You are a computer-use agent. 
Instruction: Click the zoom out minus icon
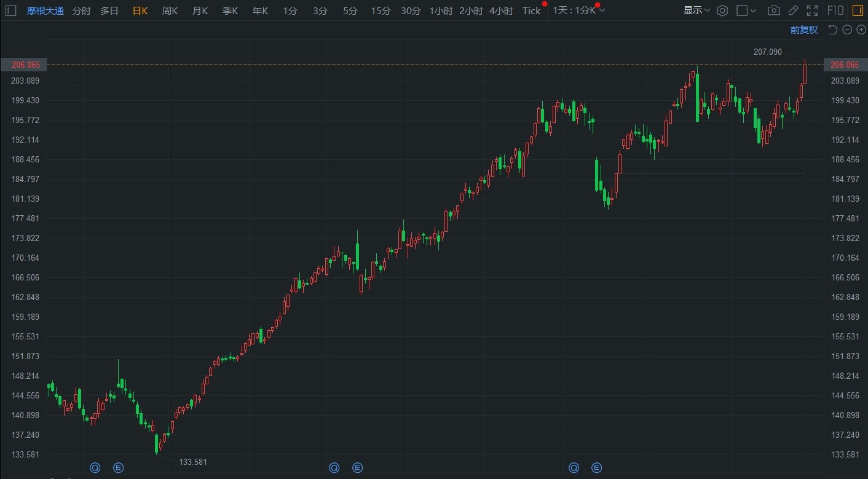click(846, 30)
